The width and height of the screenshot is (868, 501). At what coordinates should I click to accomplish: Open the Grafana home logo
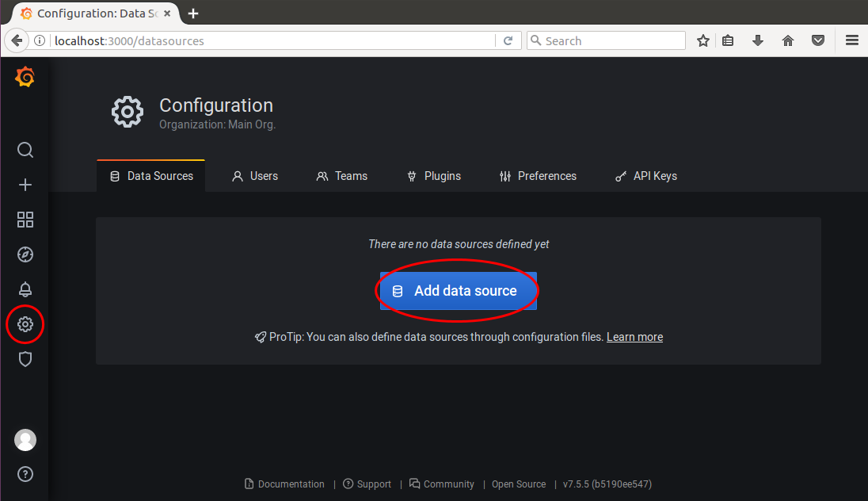pyautogui.click(x=25, y=77)
